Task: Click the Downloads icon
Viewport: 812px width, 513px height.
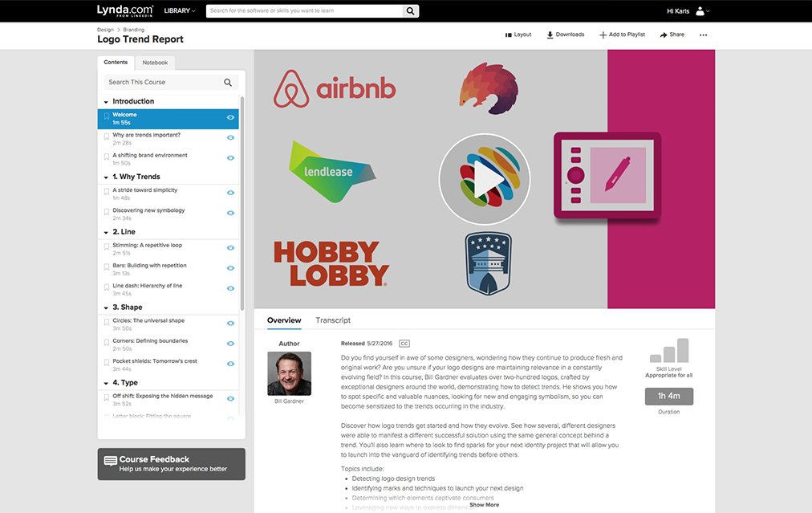Action: pos(550,35)
